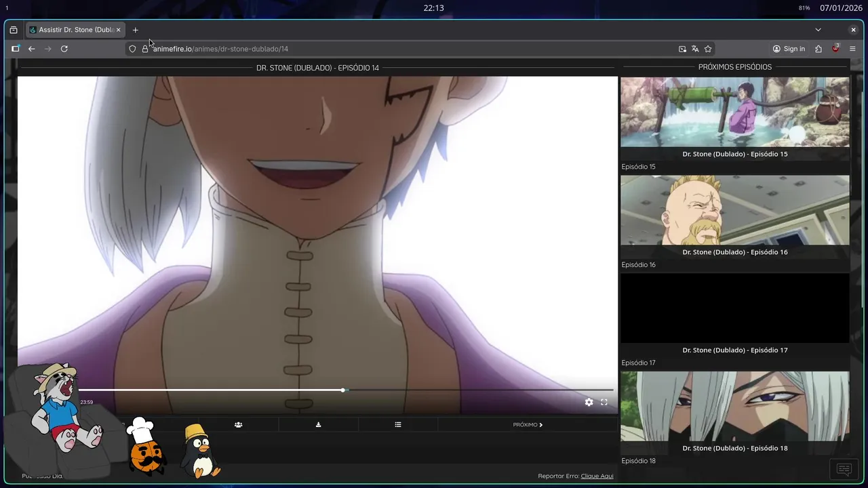Screen dimensions: 868x488
Task: Download the episode via download icon
Action: (318, 424)
